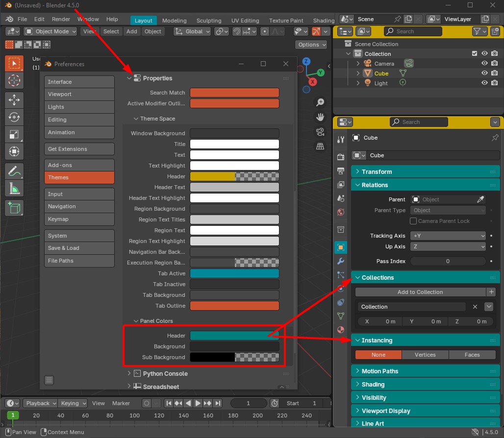Use the Parent object eyedropper

tap(480, 199)
